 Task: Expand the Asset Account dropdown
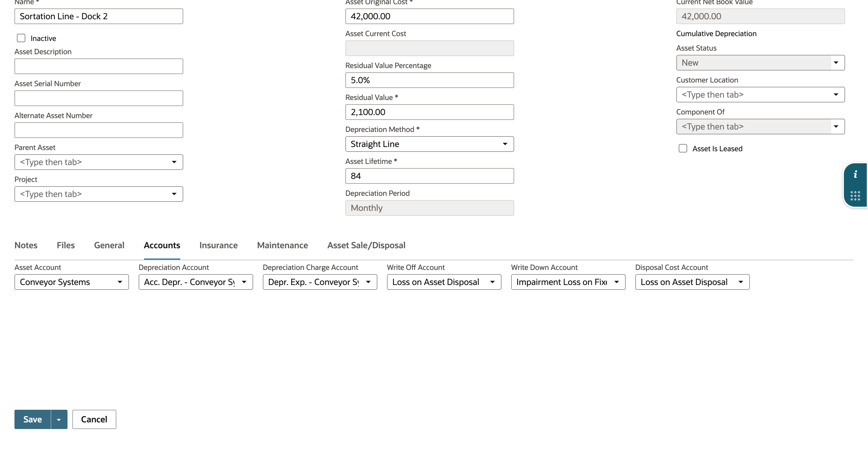120,282
